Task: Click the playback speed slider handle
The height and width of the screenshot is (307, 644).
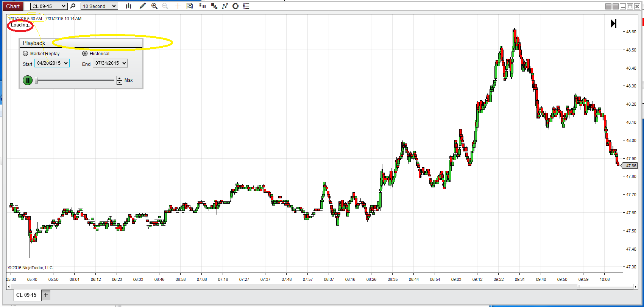Action: (36, 80)
